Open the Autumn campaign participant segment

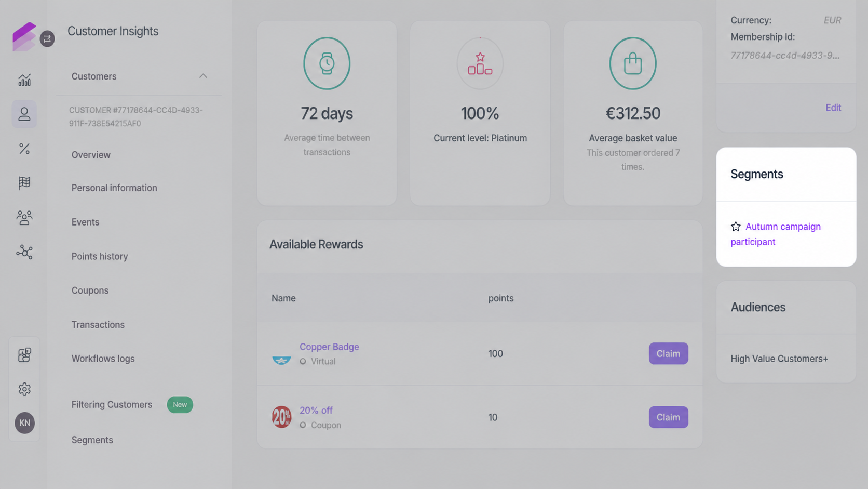pyautogui.click(x=776, y=234)
